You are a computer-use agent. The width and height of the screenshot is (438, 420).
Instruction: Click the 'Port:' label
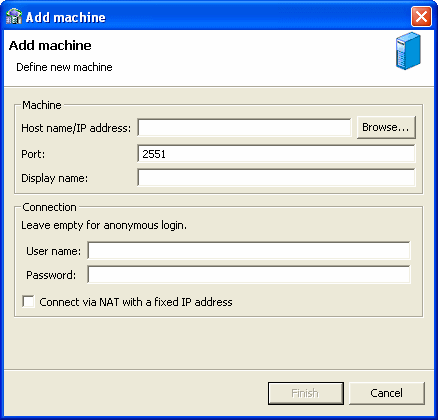(x=33, y=154)
